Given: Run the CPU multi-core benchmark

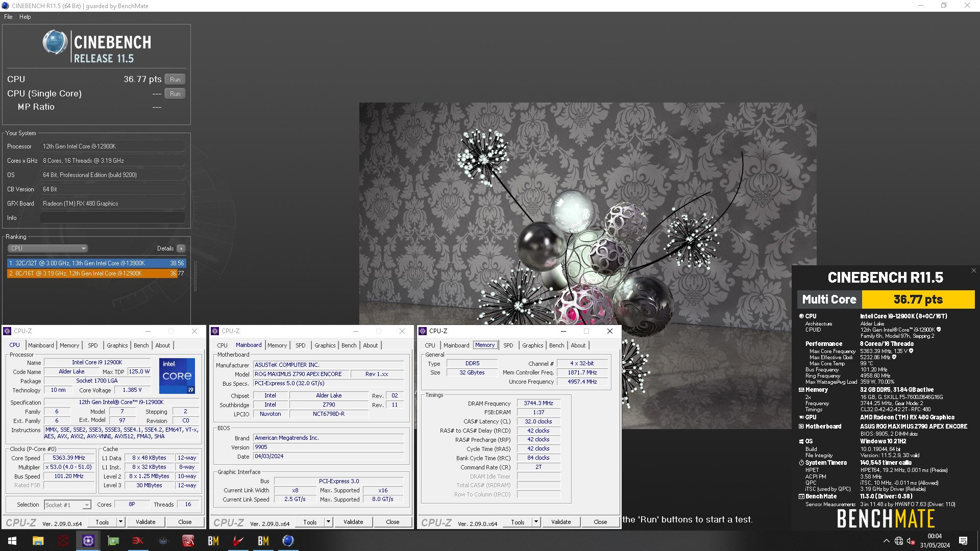Looking at the screenshot, I should [x=175, y=80].
